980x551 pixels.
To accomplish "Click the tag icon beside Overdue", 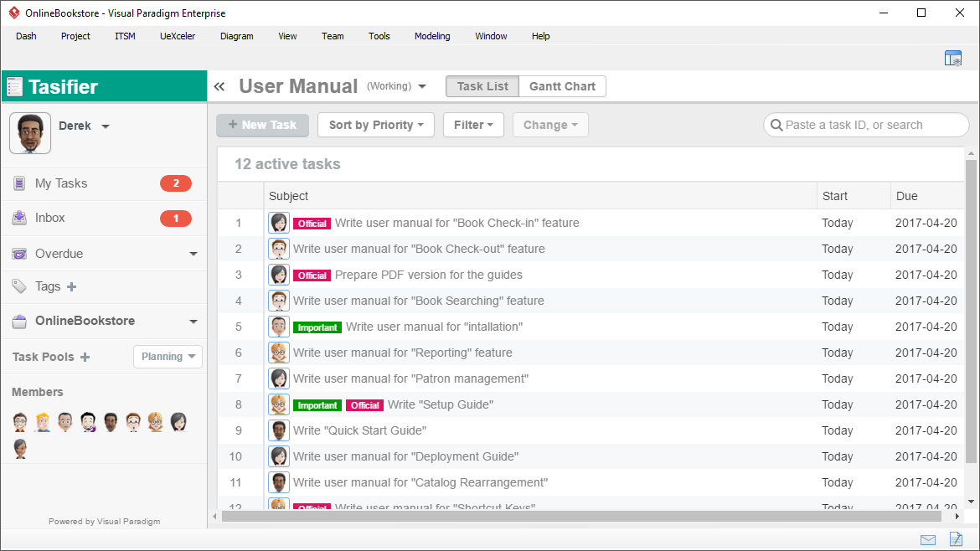I will coord(18,253).
